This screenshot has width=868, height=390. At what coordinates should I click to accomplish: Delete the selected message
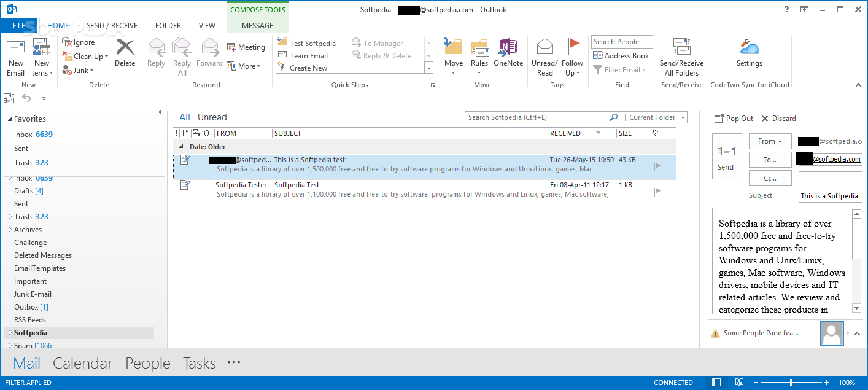pos(125,53)
